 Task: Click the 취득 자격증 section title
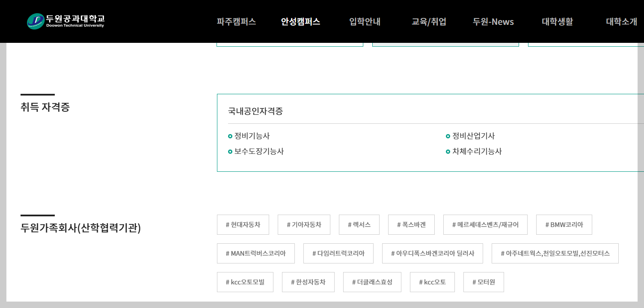(x=45, y=107)
